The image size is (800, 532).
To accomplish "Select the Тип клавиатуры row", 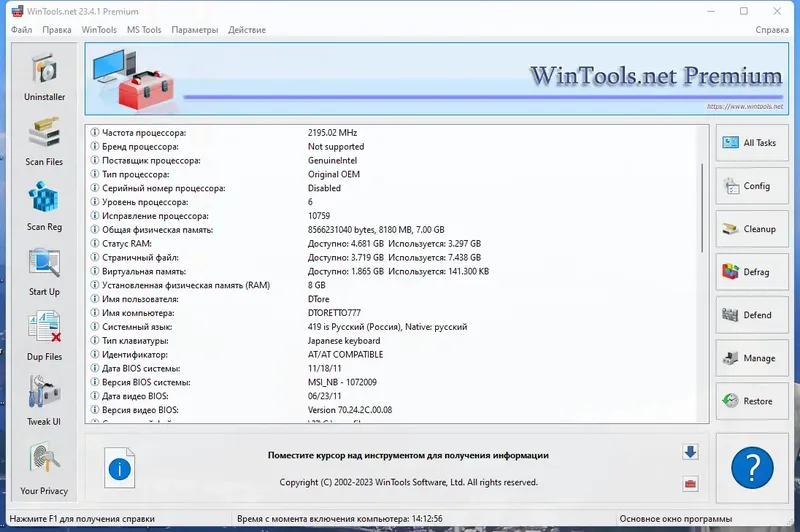I will click(392, 340).
